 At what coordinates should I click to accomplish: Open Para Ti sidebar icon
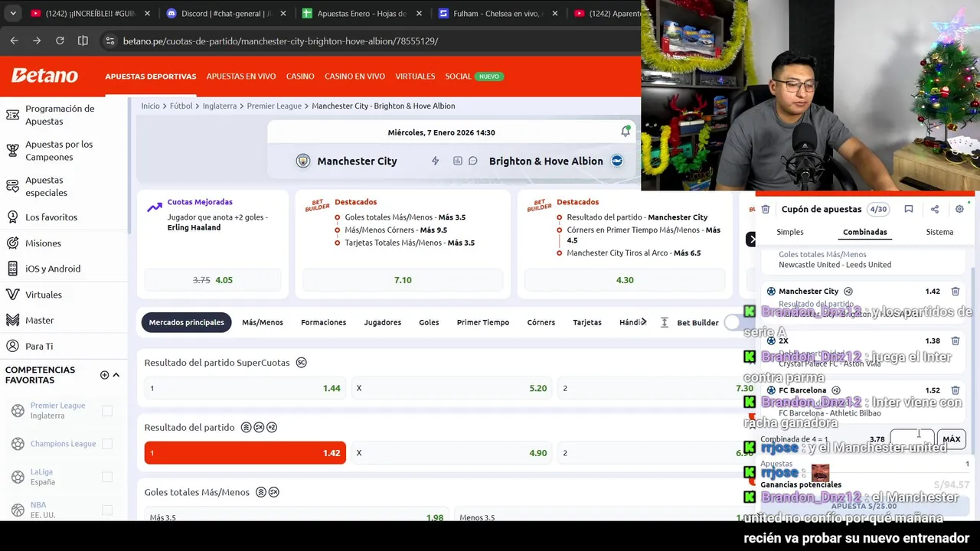12,346
